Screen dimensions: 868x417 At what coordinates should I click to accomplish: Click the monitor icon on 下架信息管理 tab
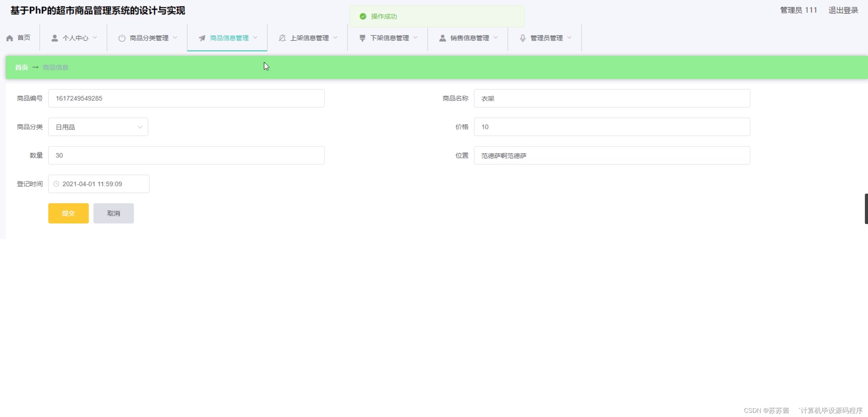coord(362,38)
